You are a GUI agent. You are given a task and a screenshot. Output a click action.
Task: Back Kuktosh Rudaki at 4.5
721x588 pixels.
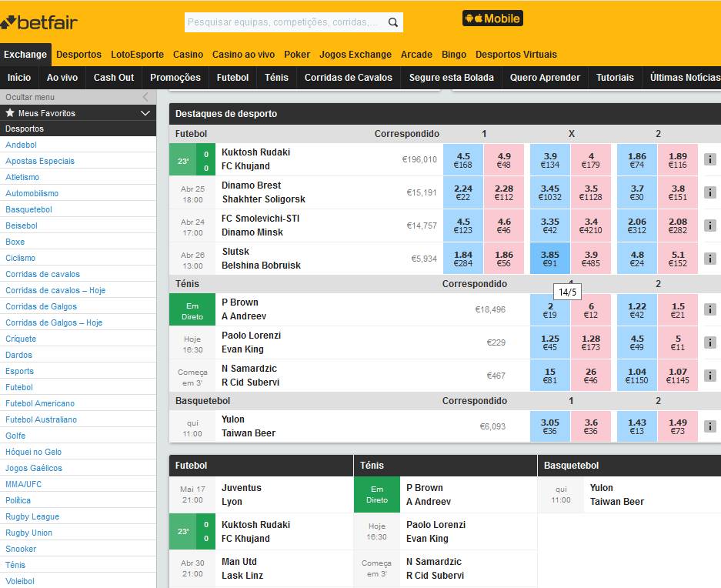(x=463, y=159)
